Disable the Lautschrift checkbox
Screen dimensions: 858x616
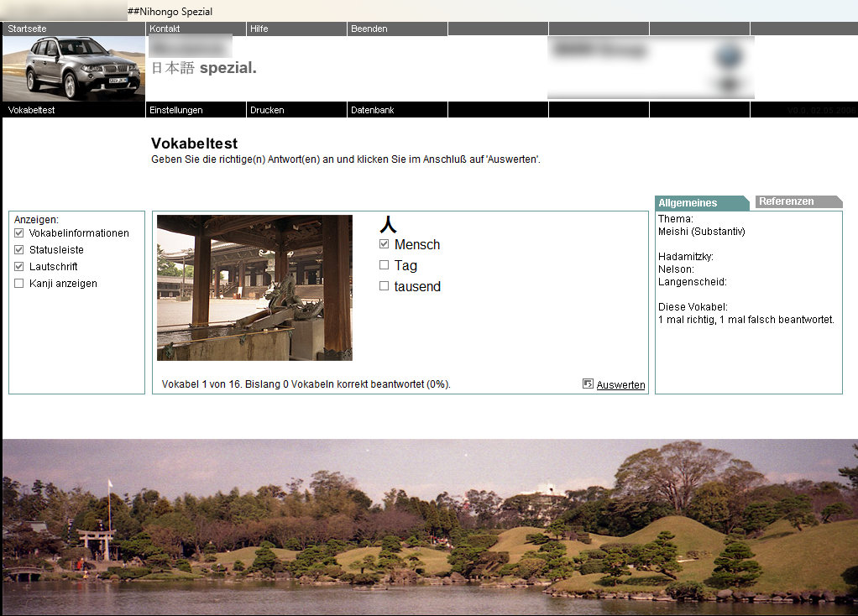(19, 267)
